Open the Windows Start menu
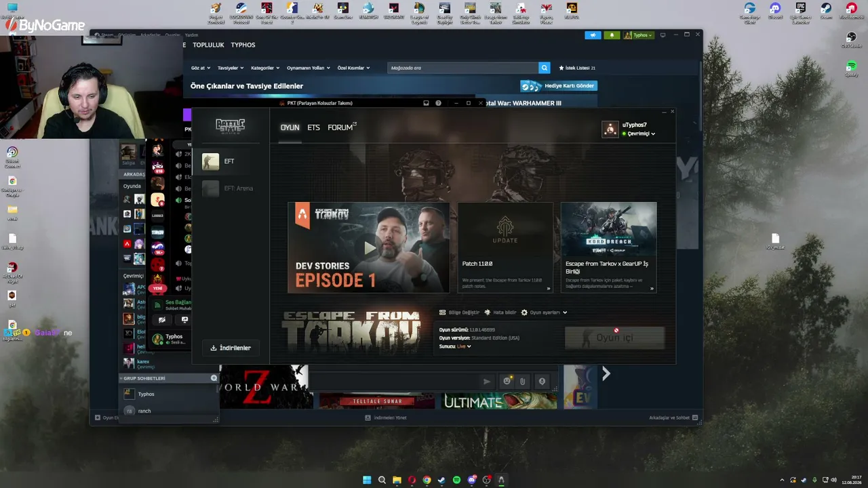Viewport: 868px width, 488px height. click(x=367, y=480)
